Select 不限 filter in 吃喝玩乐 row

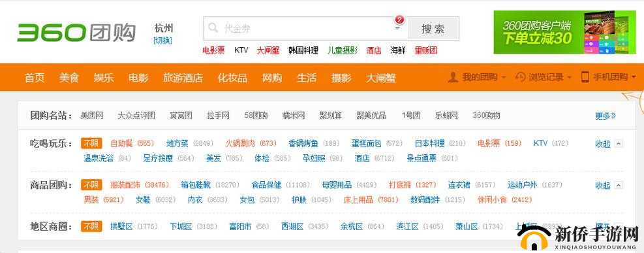tap(91, 143)
